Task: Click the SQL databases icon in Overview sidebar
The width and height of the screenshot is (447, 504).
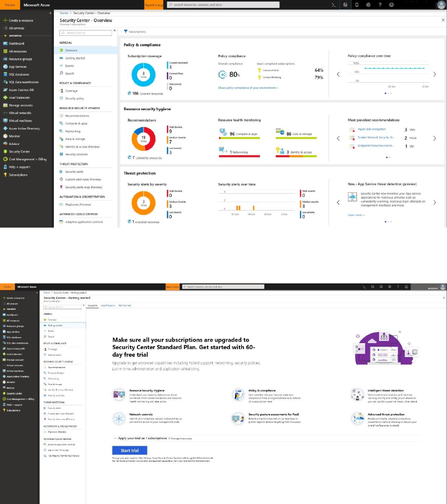Action: (x=5, y=74)
